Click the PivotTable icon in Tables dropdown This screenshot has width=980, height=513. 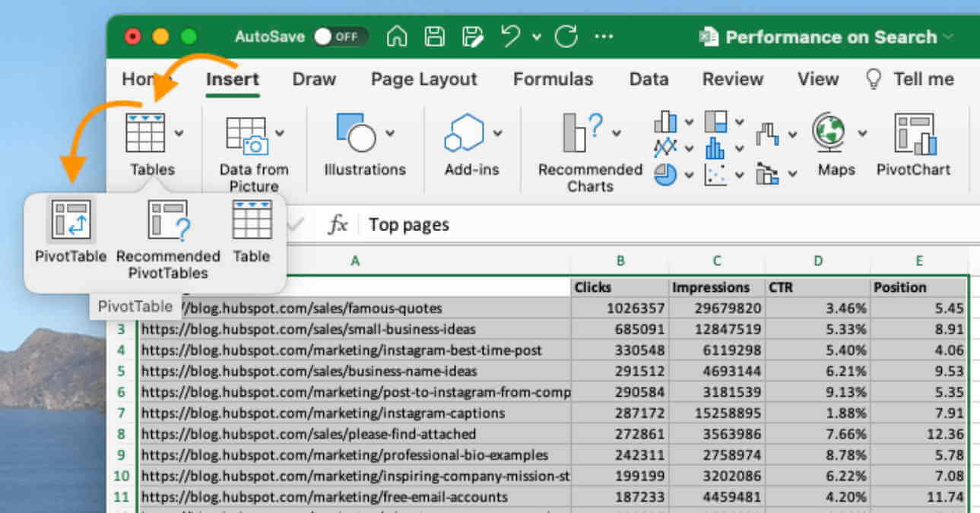coord(71,220)
